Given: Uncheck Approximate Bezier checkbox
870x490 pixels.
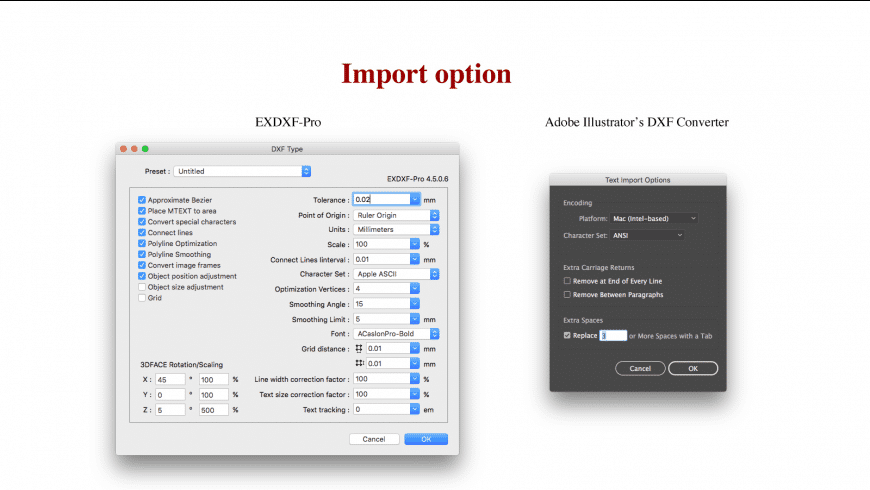Looking at the screenshot, I should [x=142, y=200].
